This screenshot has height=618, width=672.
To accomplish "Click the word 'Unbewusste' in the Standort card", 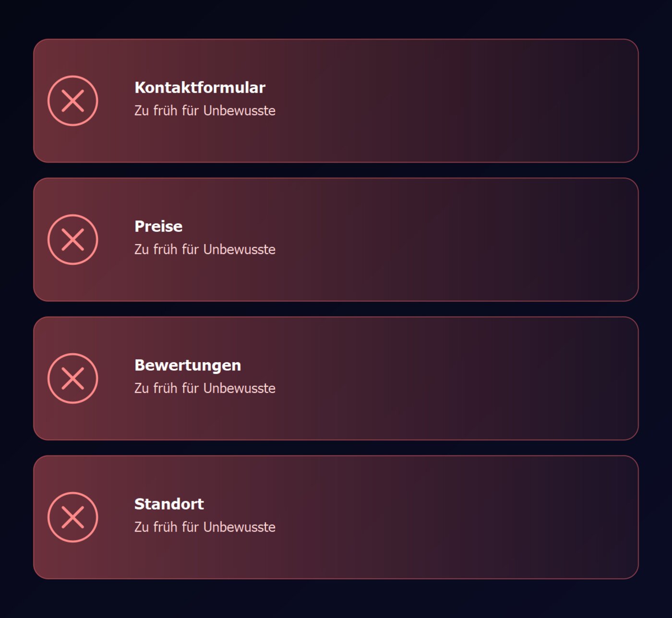I will point(240,527).
